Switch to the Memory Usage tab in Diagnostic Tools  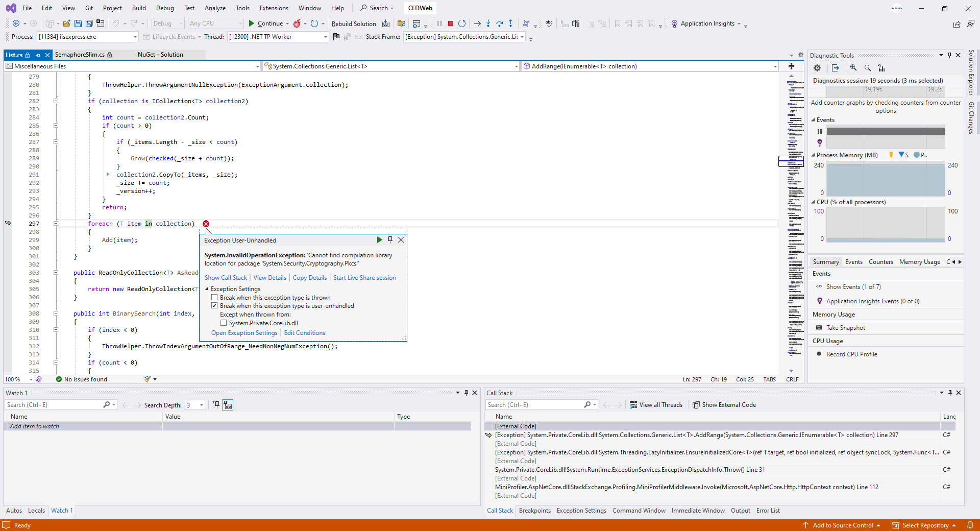919,262
